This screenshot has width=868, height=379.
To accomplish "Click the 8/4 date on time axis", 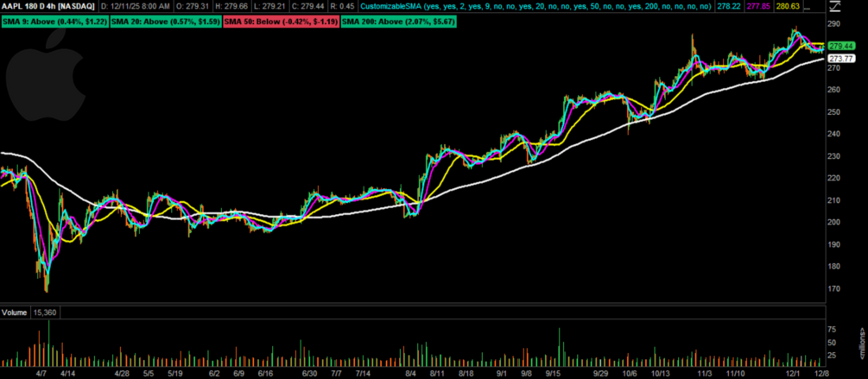I will pyautogui.click(x=411, y=374).
